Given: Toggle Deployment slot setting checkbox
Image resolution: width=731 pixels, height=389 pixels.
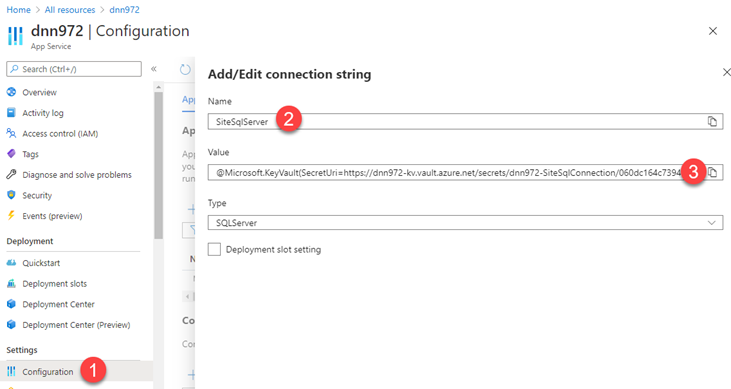Looking at the screenshot, I should tap(214, 249).
